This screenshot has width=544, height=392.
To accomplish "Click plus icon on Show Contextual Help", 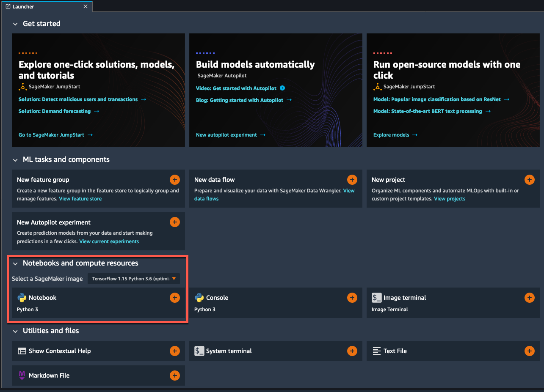I will pos(175,351).
